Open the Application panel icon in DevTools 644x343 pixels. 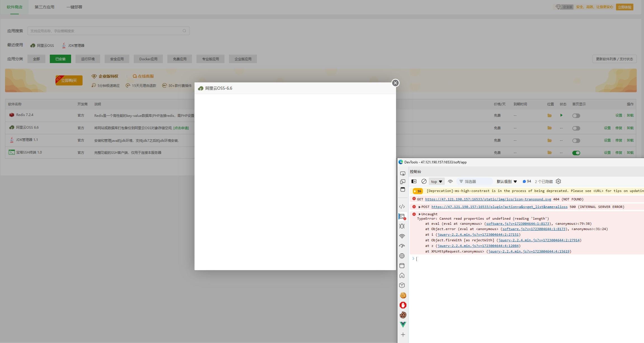(x=402, y=266)
